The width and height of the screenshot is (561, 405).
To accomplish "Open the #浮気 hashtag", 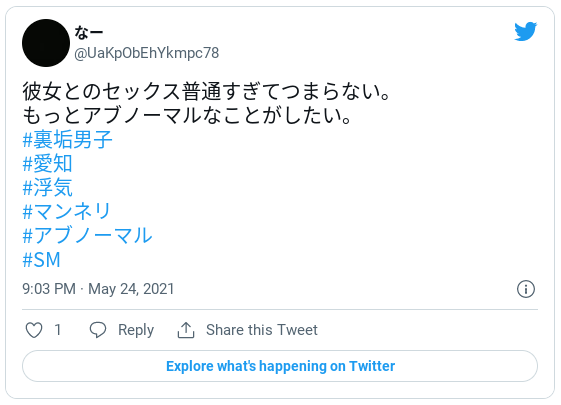I will click(47, 187).
